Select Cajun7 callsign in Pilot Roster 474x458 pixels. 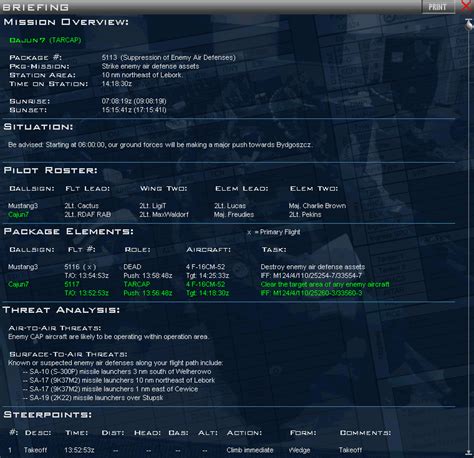click(18, 214)
